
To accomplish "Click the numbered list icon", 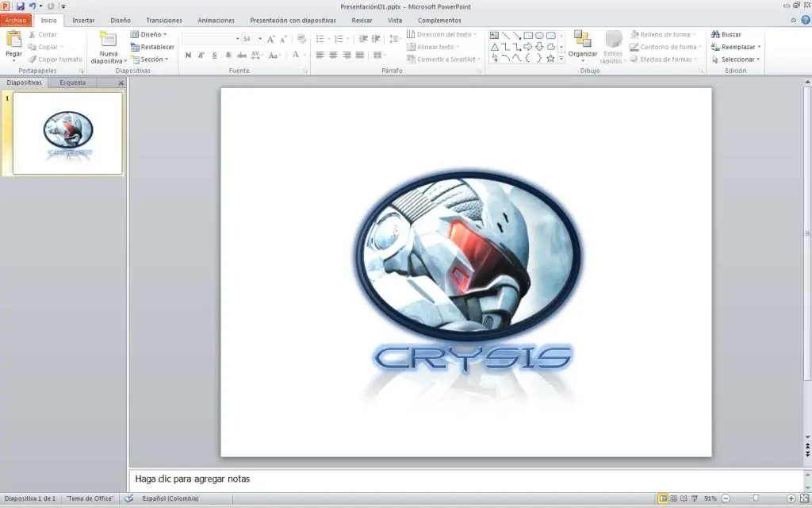I will [x=339, y=39].
